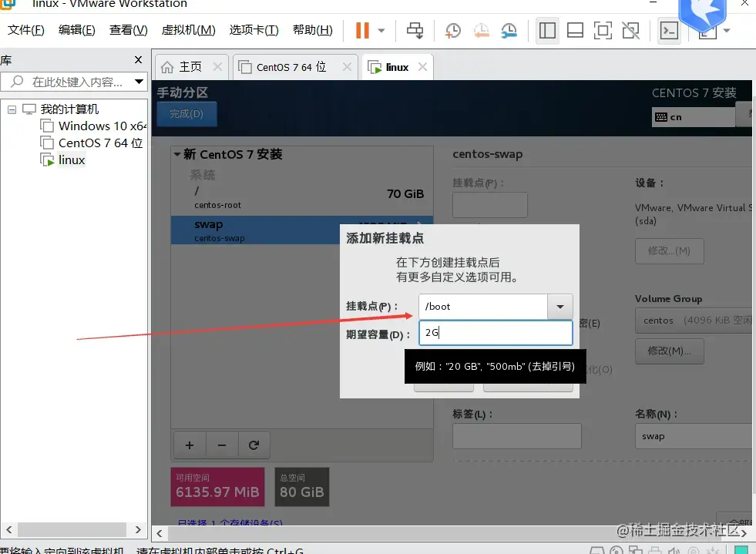The image size is (756, 554).
Task: Click the 修改...(M) device button
Action: click(x=669, y=250)
